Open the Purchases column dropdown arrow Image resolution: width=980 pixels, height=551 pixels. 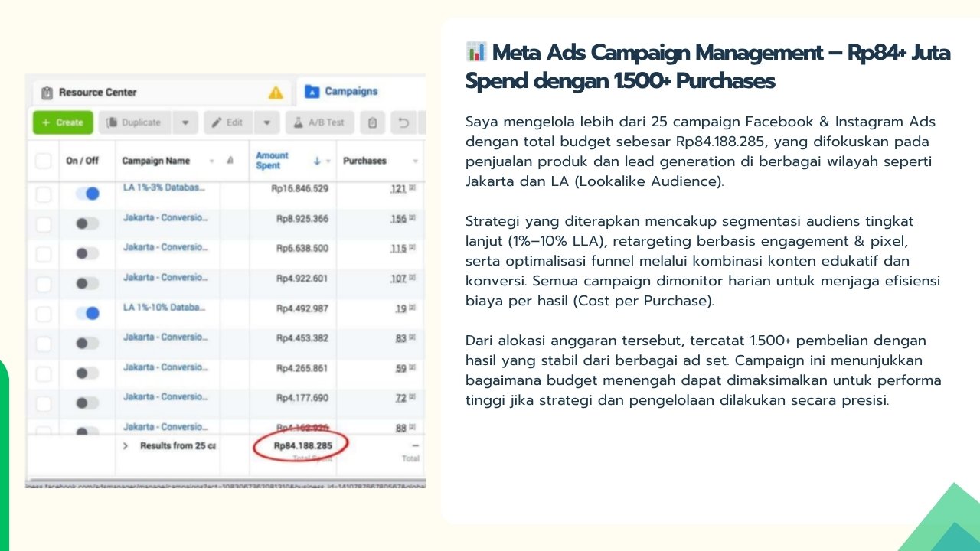click(416, 161)
